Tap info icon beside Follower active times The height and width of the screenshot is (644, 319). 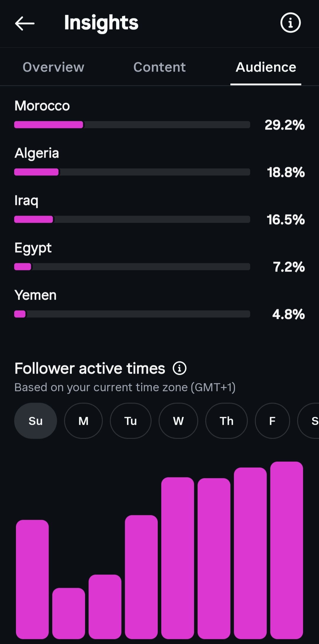point(180,368)
